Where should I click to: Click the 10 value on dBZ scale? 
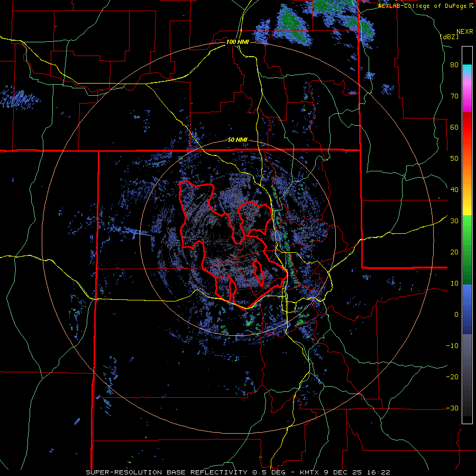point(454,283)
